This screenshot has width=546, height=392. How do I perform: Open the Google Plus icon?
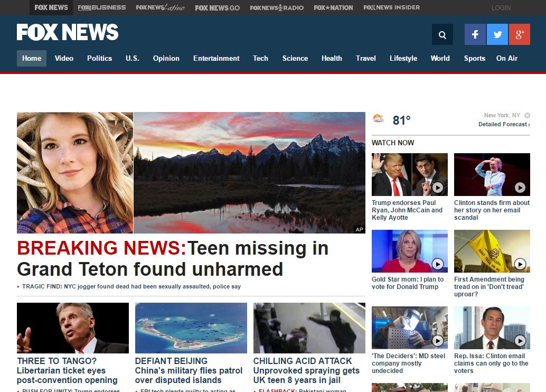[x=520, y=34]
